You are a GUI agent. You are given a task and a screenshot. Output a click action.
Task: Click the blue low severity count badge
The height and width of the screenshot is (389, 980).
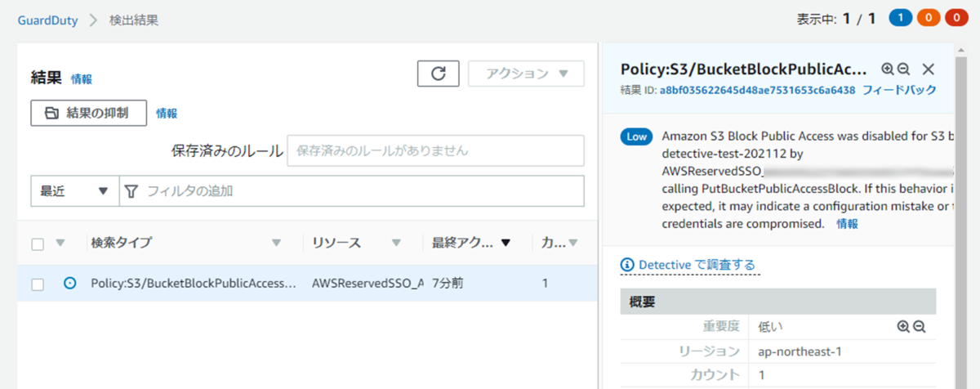(900, 19)
